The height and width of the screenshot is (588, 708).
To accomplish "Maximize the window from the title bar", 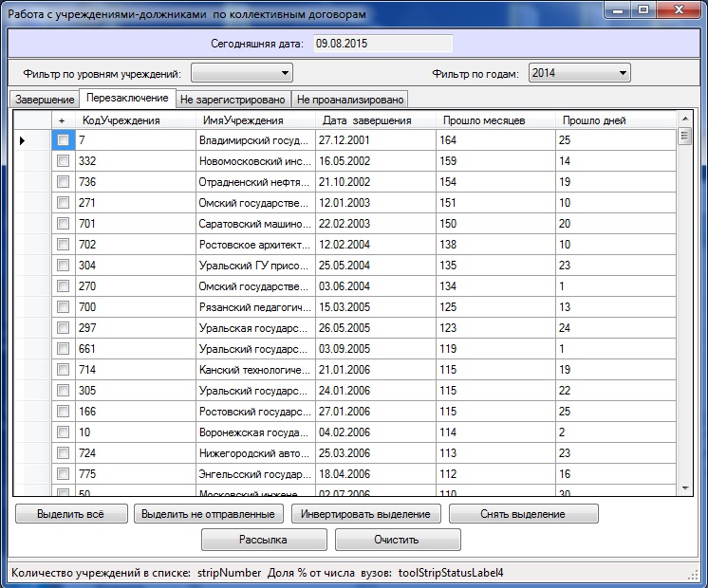I will 643,9.
